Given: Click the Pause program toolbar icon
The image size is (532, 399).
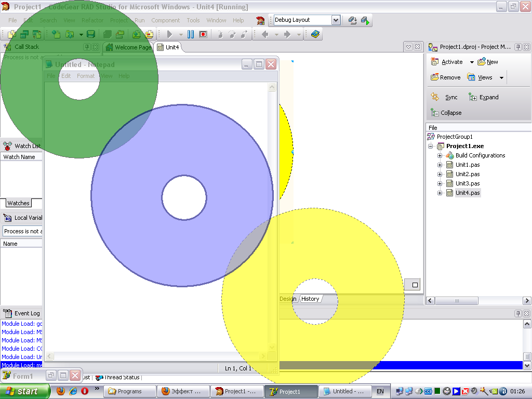Looking at the screenshot, I should (x=191, y=34).
